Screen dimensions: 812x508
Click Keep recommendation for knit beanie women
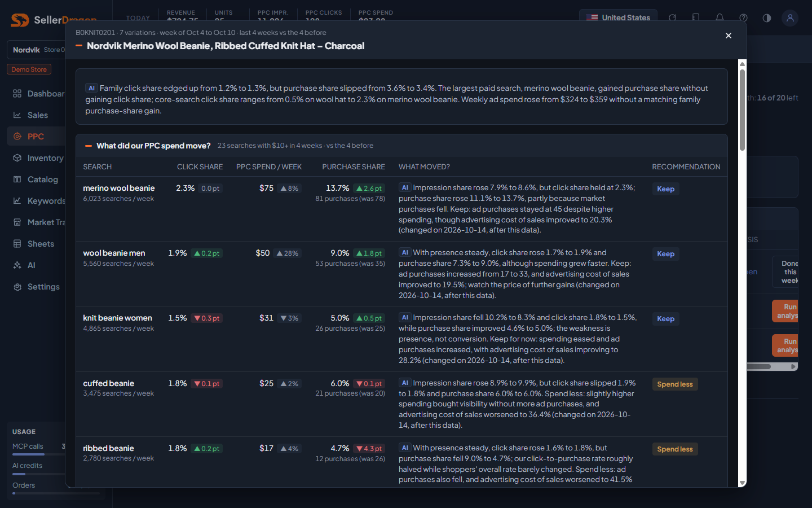point(665,319)
